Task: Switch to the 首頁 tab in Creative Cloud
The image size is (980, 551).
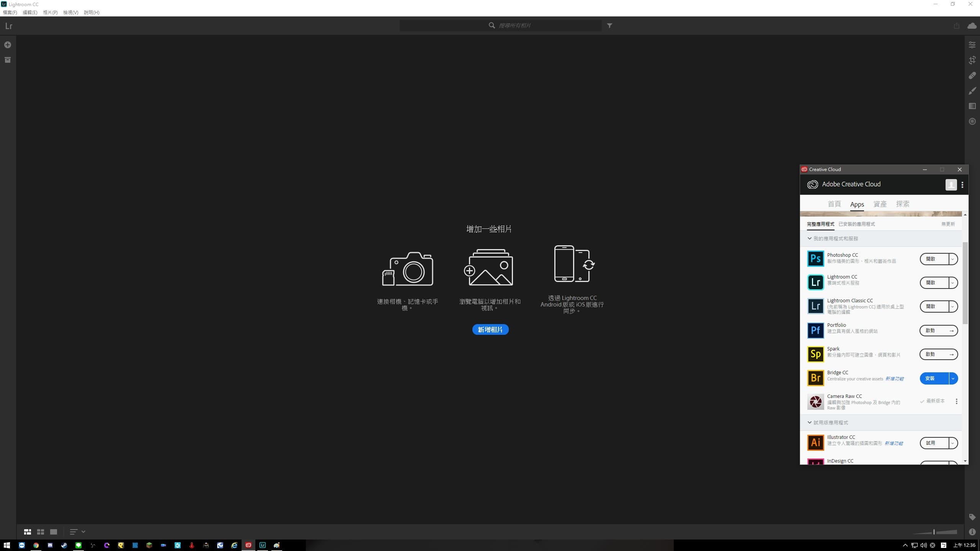Action: coord(834,204)
